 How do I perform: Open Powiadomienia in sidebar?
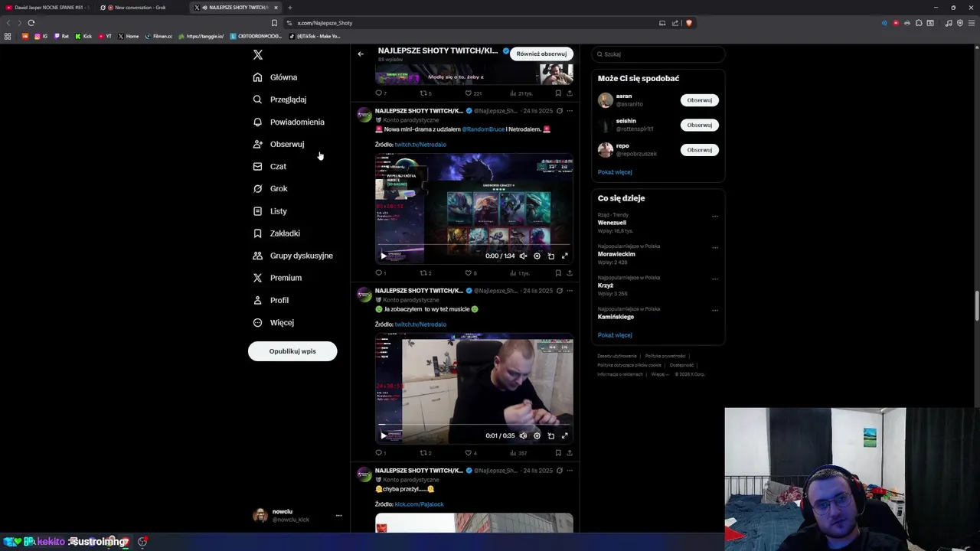click(289, 122)
